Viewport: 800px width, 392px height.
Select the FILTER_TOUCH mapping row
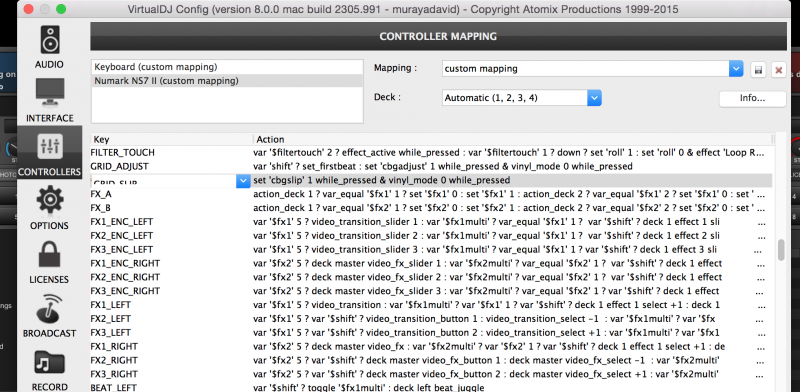[x=431, y=153]
